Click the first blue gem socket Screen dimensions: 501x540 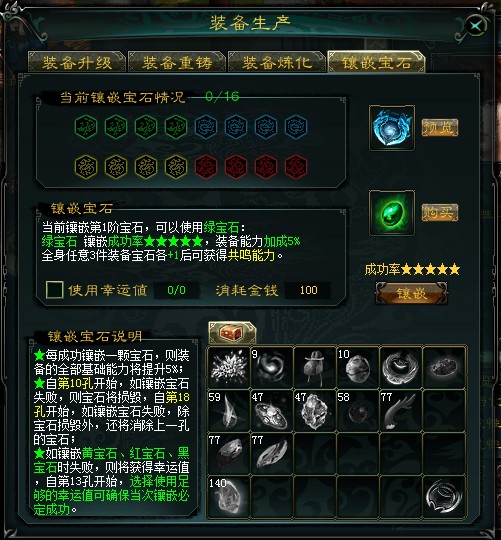click(x=206, y=127)
